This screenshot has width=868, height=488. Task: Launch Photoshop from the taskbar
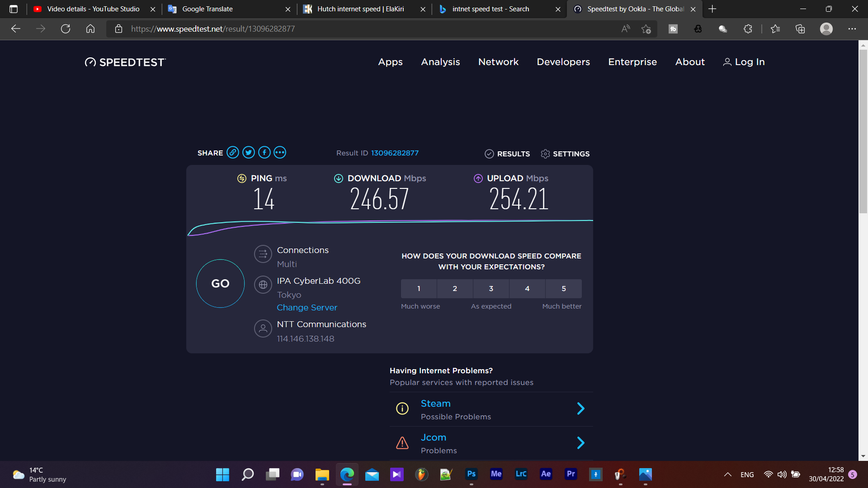coord(471,474)
